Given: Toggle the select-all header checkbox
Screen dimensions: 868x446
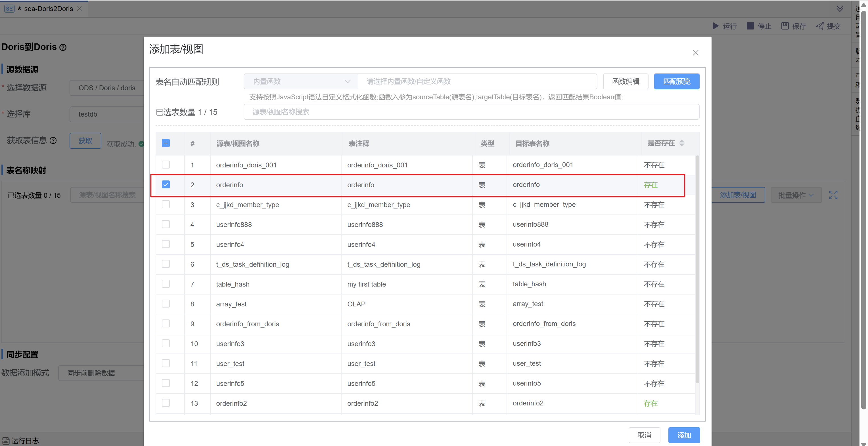Looking at the screenshot, I should (x=166, y=143).
